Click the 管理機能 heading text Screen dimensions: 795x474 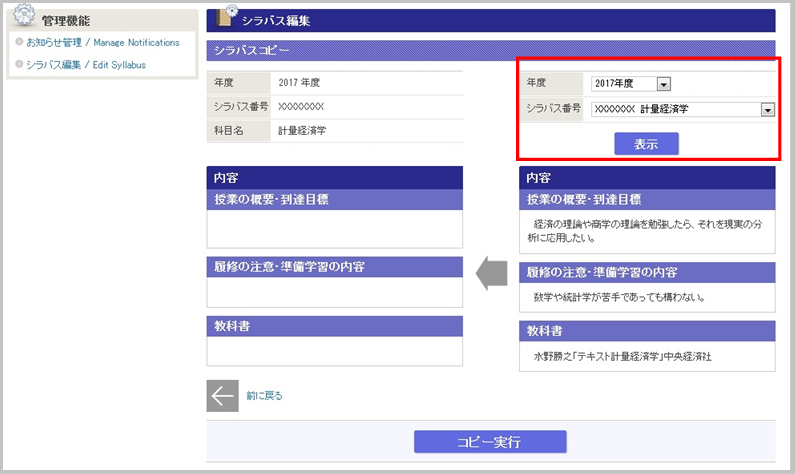(x=65, y=21)
